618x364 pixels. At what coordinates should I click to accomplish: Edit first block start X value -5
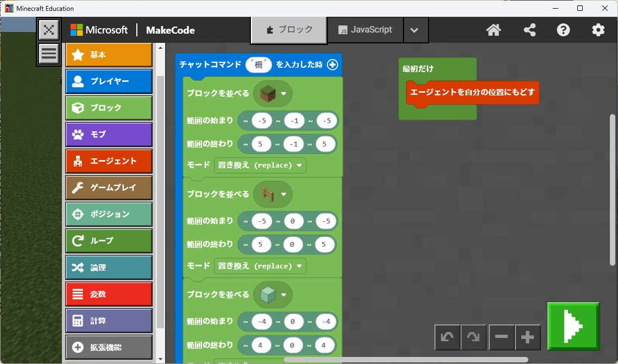point(262,121)
